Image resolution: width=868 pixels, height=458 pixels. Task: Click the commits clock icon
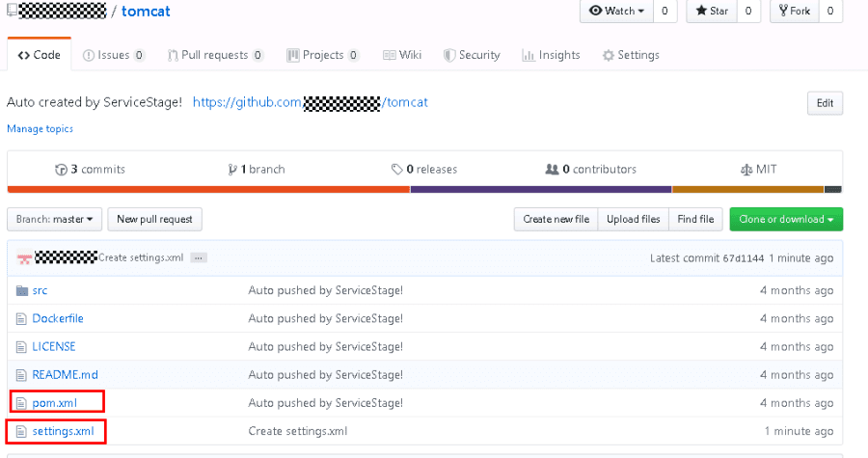(61, 170)
